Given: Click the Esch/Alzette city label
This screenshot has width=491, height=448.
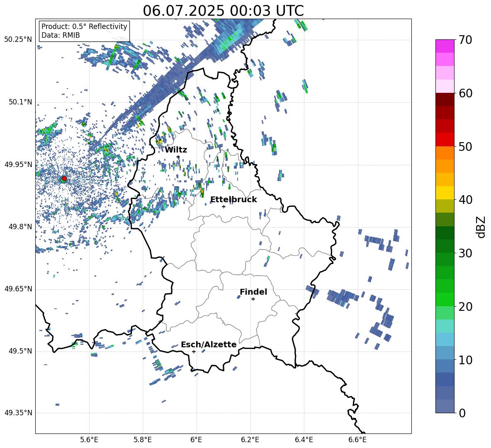Looking at the screenshot, I should 209,344.
